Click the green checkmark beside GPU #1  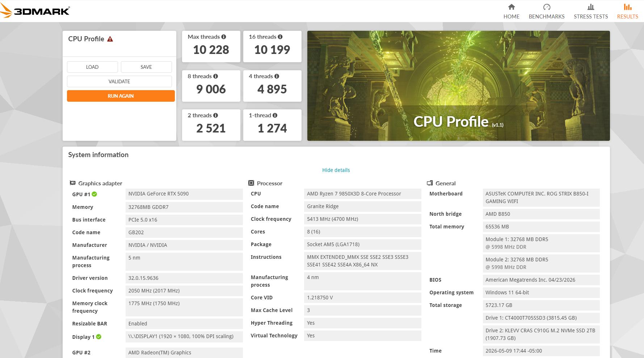(94, 194)
